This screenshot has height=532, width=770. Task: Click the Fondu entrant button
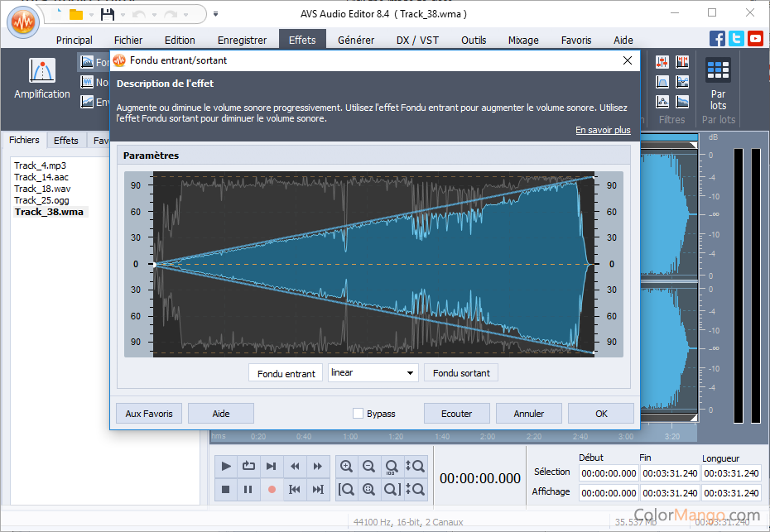[286, 373]
